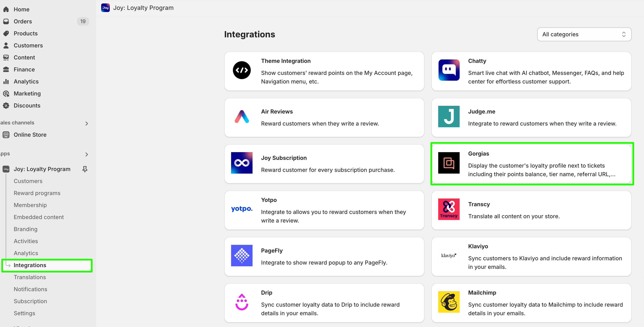The image size is (644, 327).
Task: Open the Gorgias integration title
Action: [478, 153]
